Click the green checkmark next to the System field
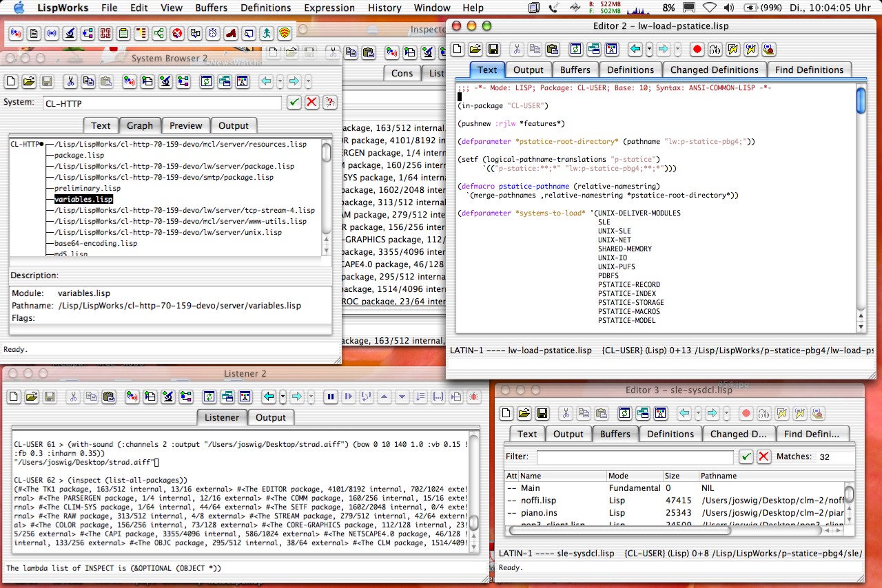 point(294,102)
